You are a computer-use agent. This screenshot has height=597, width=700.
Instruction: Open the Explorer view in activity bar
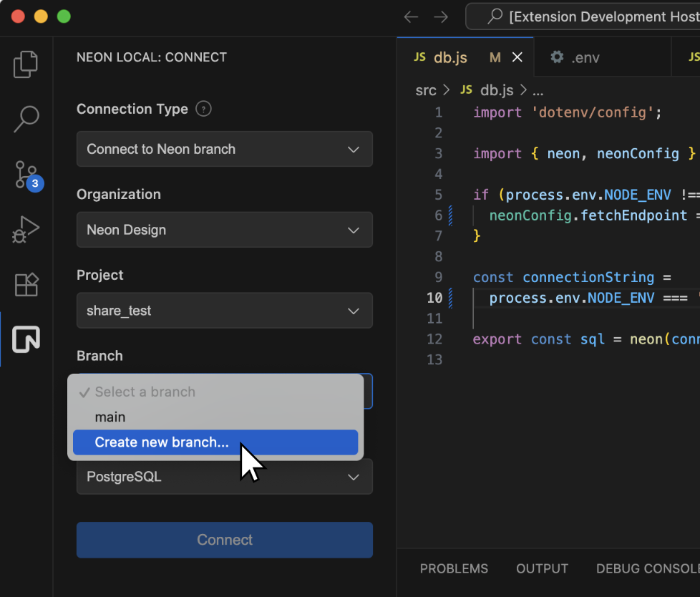pyautogui.click(x=26, y=64)
